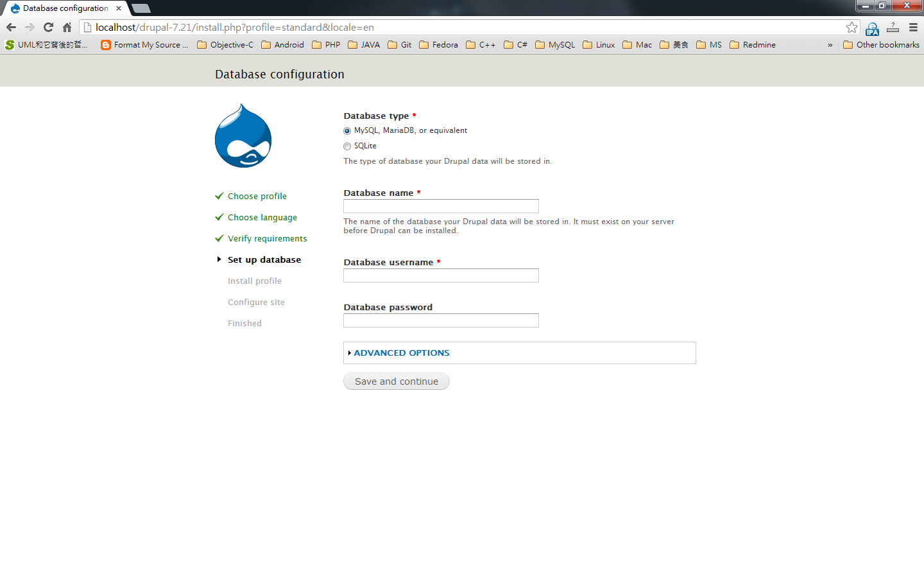
Task: Click the Drupal drop logo
Action: 243,136
